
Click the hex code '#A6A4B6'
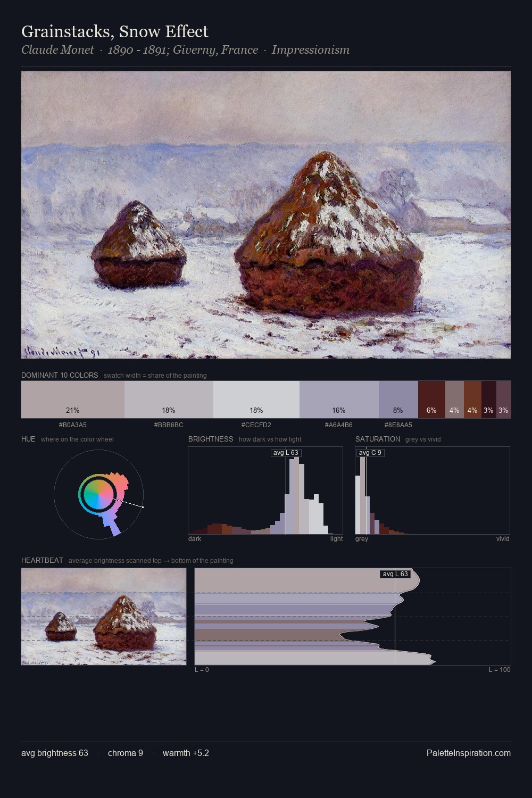coord(339,425)
